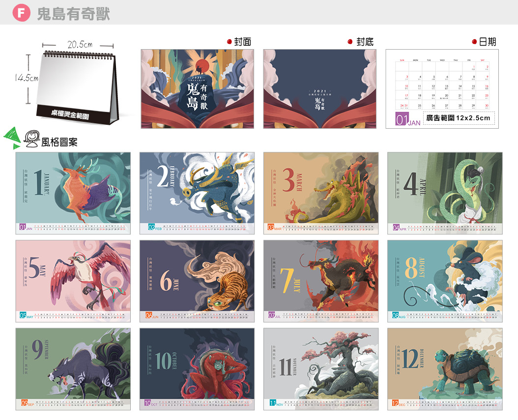Viewport: 518px width, 420px height.
Task: Click the pink circled F badge
Action: [x=21, y=13]
